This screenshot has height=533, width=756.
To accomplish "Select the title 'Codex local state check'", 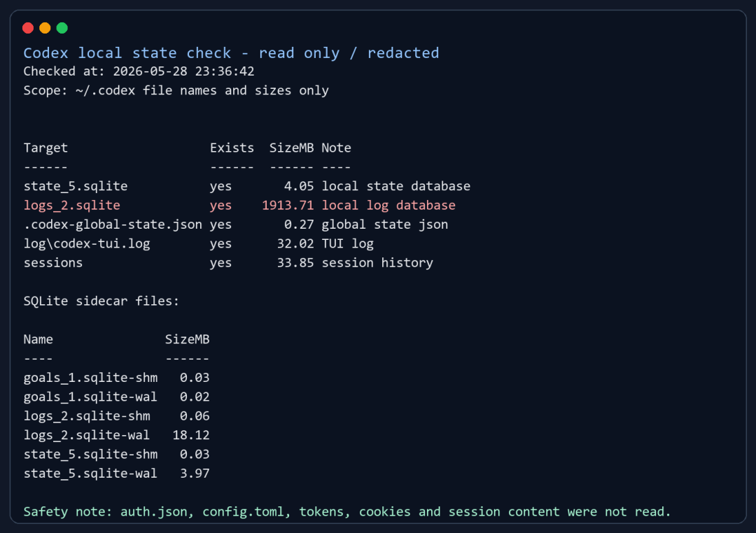I will 127,53.
